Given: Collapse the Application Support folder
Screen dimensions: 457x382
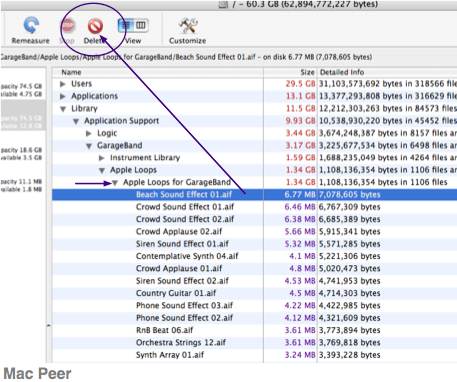Looking at the screenshot, I should (76, 121).
